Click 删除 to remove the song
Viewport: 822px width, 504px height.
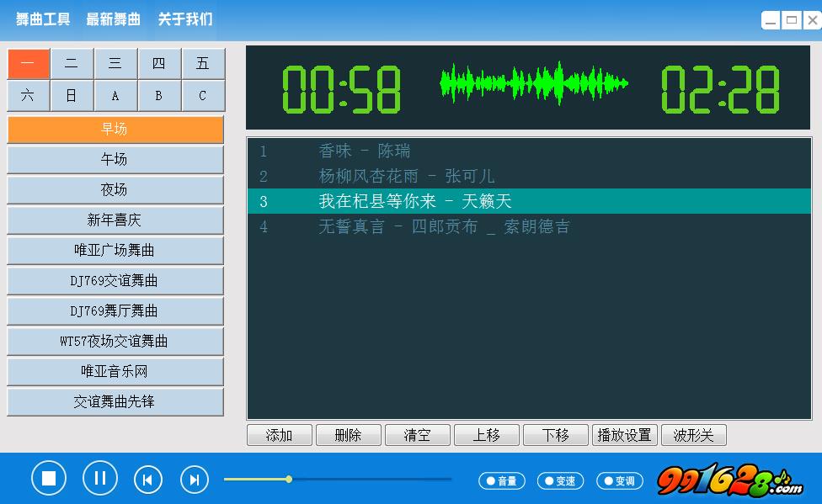349,435
